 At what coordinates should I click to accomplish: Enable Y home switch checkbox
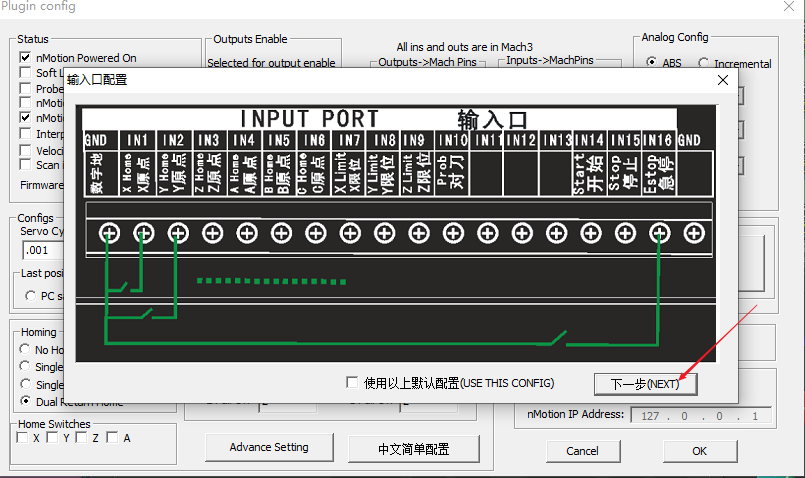tap(52, 437)
